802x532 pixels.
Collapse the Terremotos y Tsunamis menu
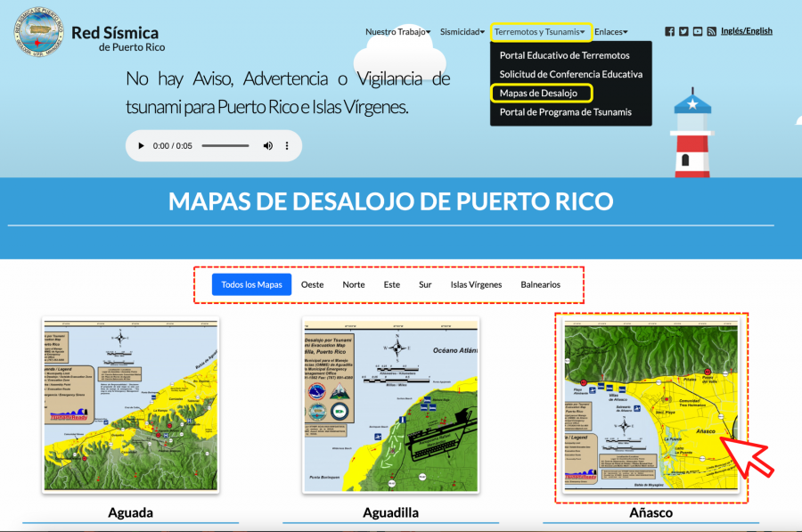pos(540,32)
